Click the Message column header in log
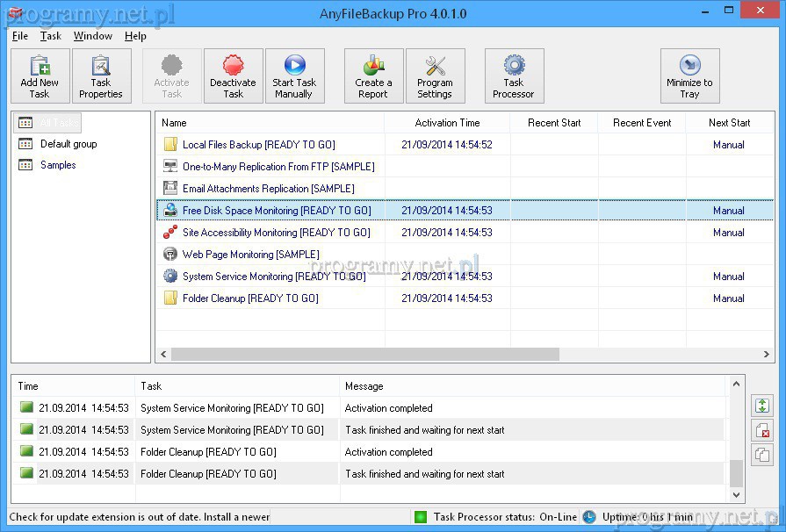 (364, 386)
